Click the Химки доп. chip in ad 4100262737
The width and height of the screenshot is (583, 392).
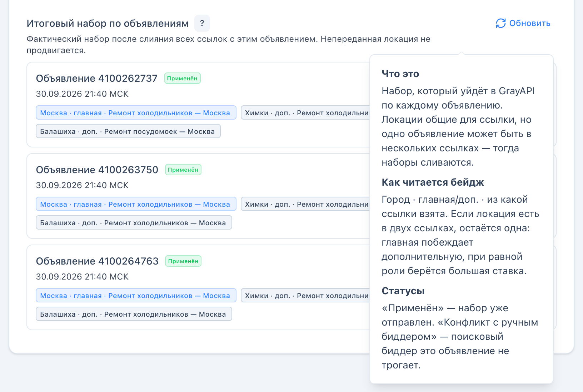[x=305, y=112]
